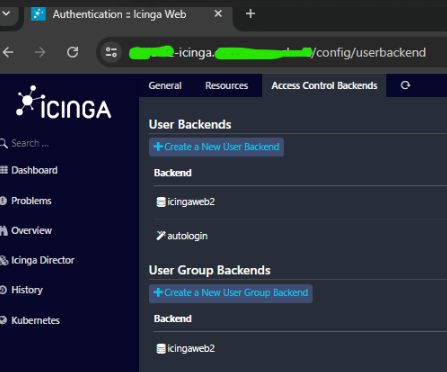
Task: Click the browser address bar URL
Action: pos(277,52)
